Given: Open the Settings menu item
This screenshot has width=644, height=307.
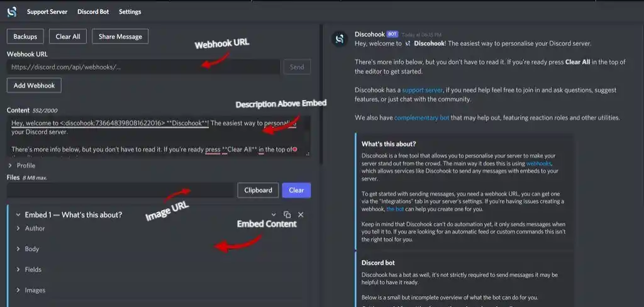Looking at the screenshot, I should (130, 12).
